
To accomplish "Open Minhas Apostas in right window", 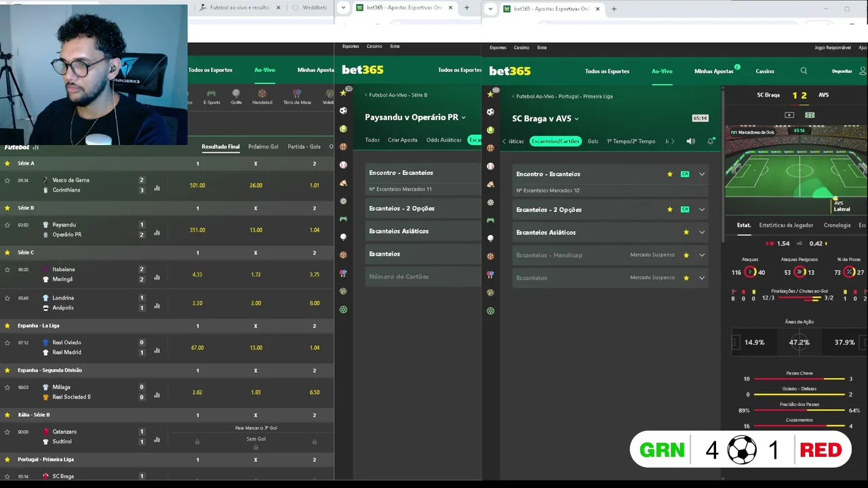I will click(714, 71).
